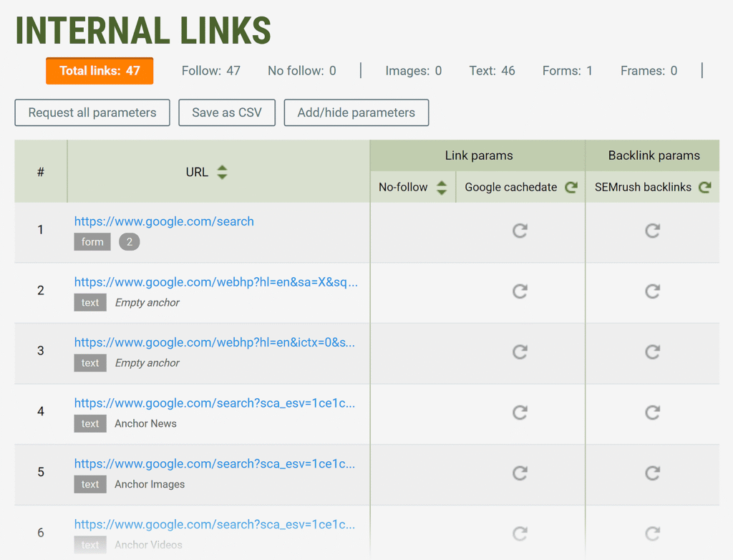Request cachedate for the Anchor Videos row
Screen dimensions: 733x560
point(520,534)
